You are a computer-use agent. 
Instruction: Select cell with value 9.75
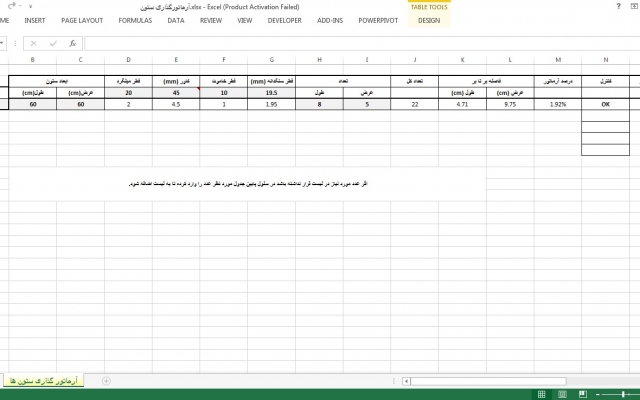(x=510, y=104)
